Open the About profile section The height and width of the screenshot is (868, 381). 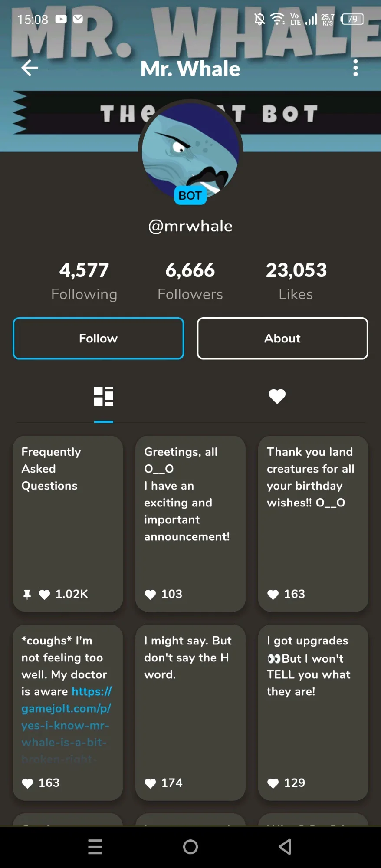tap(282, 339)
